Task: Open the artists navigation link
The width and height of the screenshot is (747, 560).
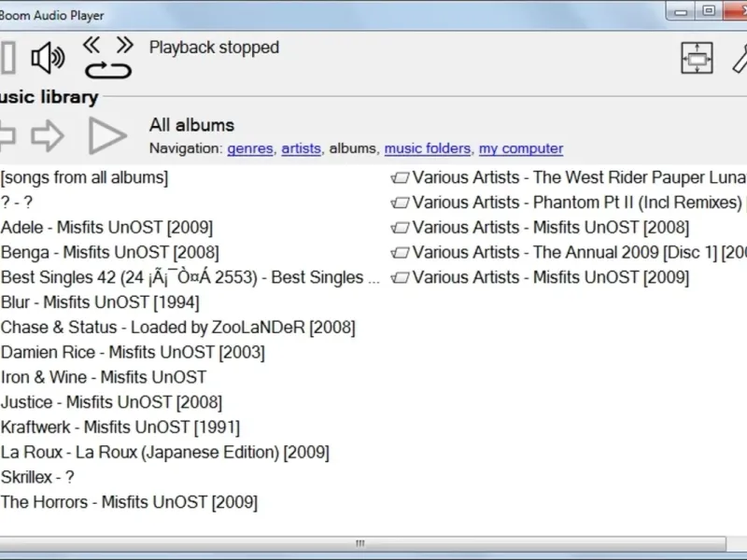Action: (x=301, y=148)
